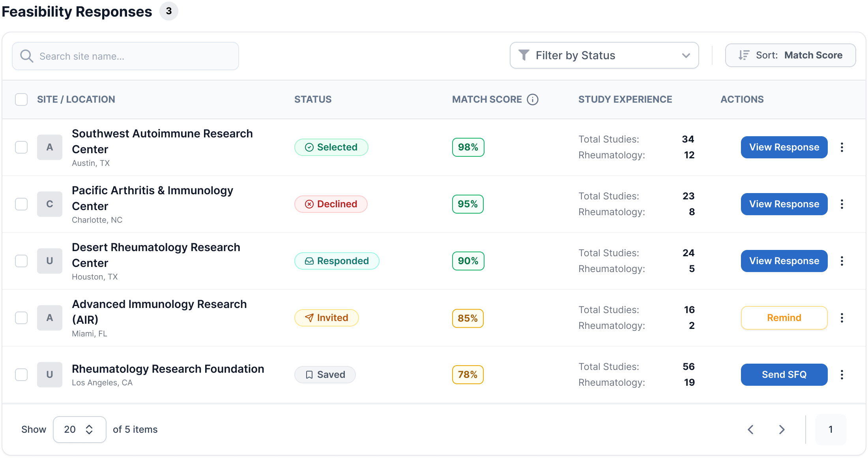Click the Selected status badge
Image resolution: width=868 pixels, height=458 pixels.
tap(331, 147)
